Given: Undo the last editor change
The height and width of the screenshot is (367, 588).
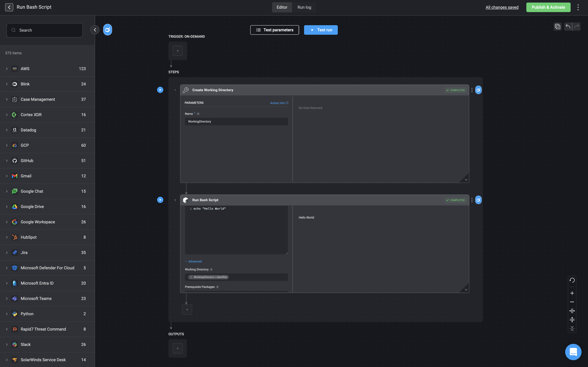Looking at the screenshot, I should tap(568, 26).
